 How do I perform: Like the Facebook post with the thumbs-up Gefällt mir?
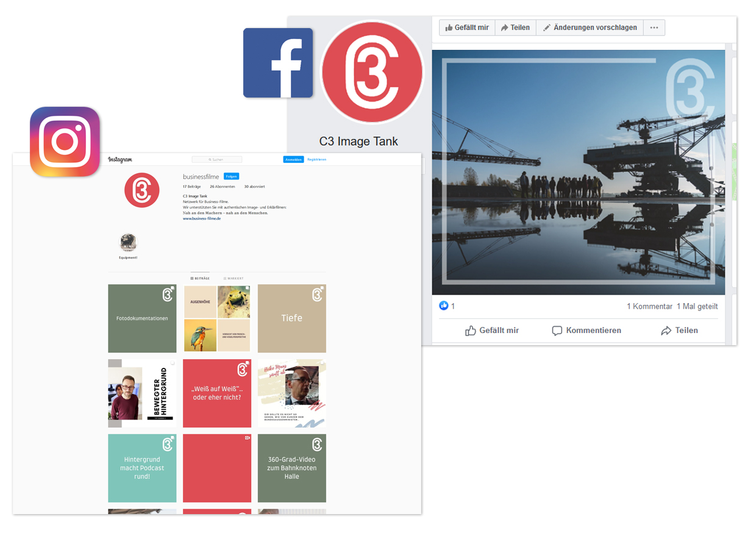(491, 331)
